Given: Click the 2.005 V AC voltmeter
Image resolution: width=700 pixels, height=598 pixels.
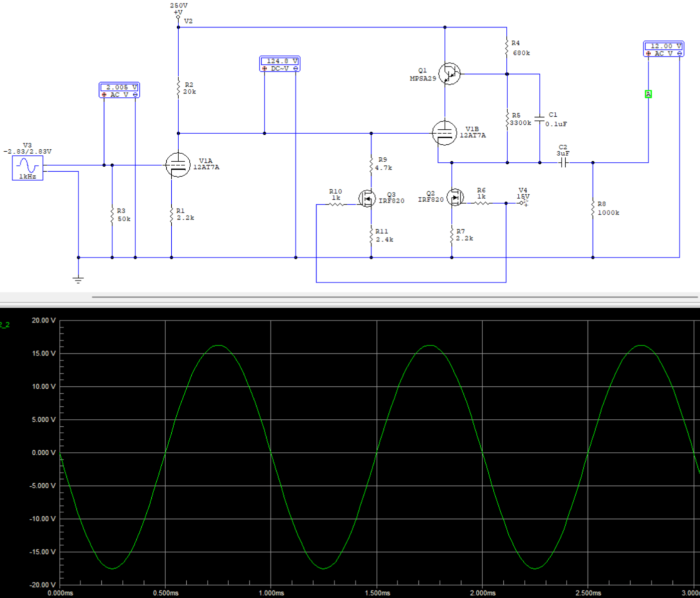Looking at the screenshot, I should (x=119, y=90).
